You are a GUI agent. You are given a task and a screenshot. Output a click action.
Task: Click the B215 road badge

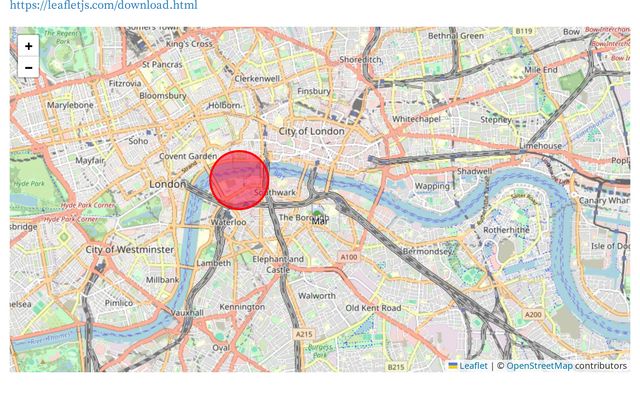[x=395, y=367]
